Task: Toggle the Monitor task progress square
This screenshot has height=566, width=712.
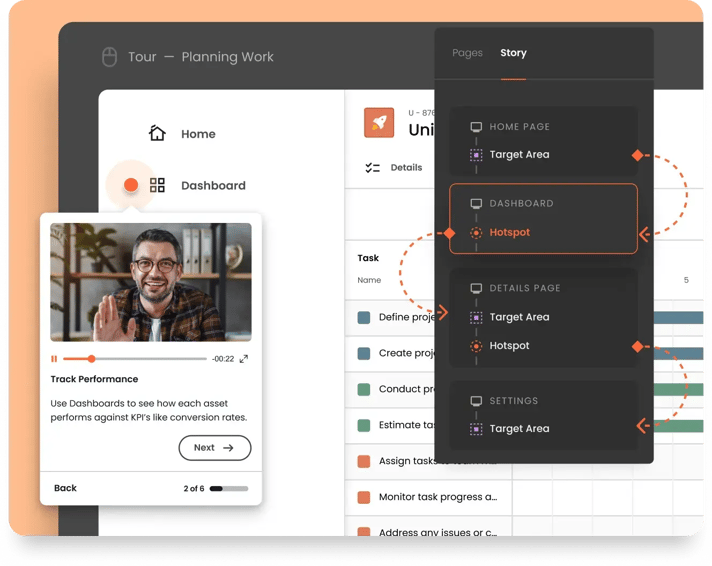Action: (x=364, y=497)
